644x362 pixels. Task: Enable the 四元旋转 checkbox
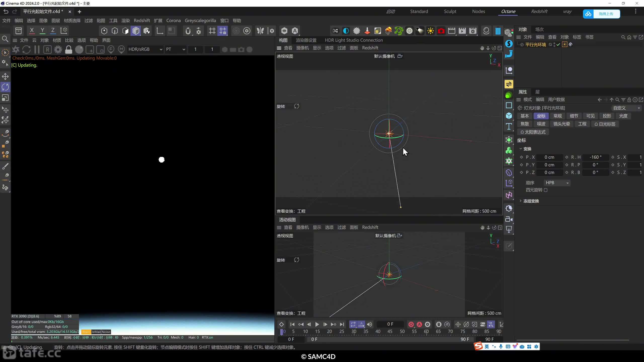click(x=546, y=190)
